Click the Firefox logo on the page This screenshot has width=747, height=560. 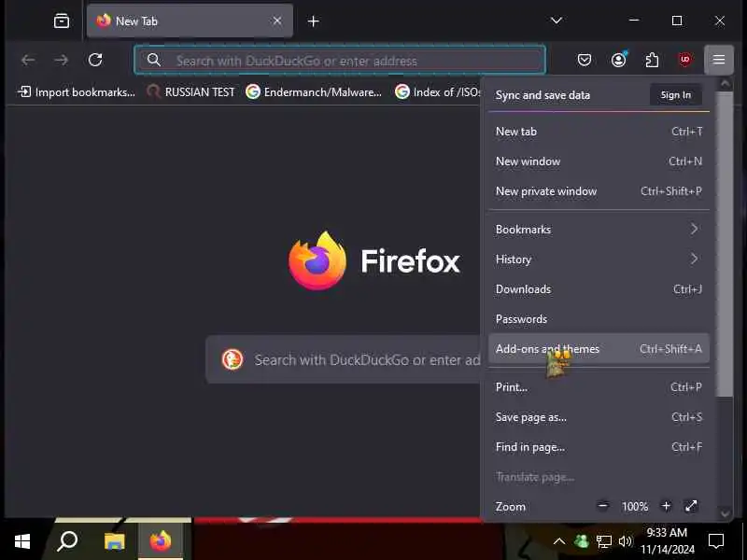(x=317, y=261)
